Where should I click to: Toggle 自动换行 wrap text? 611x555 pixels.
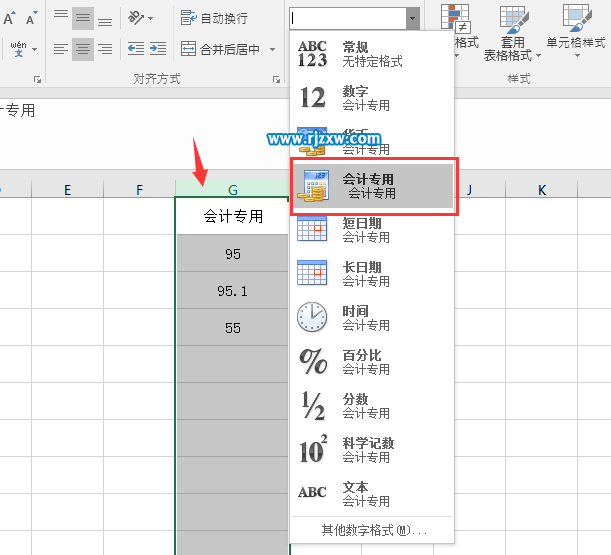pyautogui.click(x=214, y=18)
